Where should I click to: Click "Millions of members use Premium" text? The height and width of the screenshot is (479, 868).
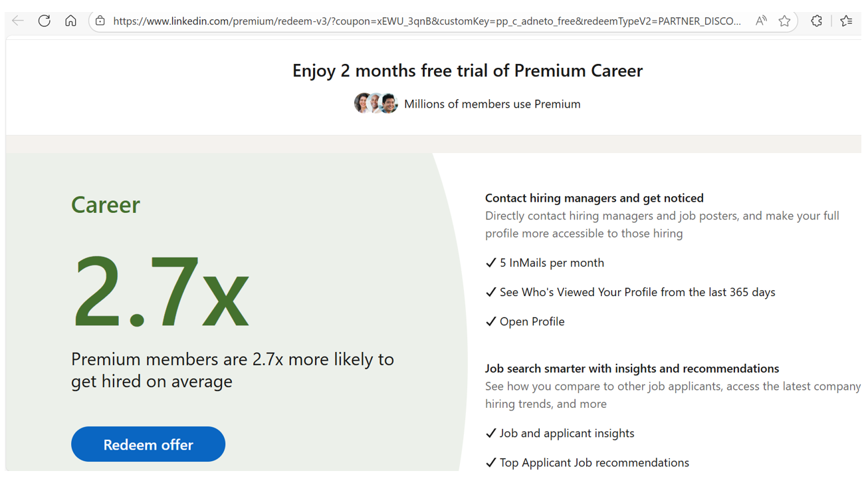(492, 104)
